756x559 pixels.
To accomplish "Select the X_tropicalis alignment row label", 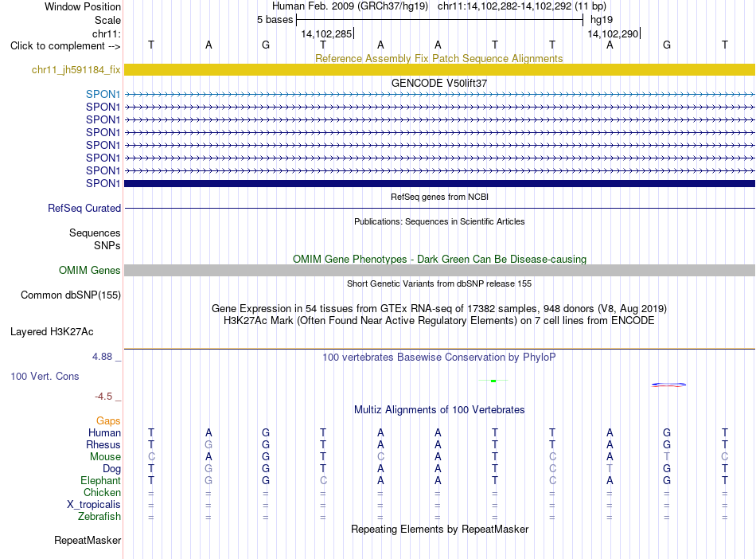I will [94, 505].
